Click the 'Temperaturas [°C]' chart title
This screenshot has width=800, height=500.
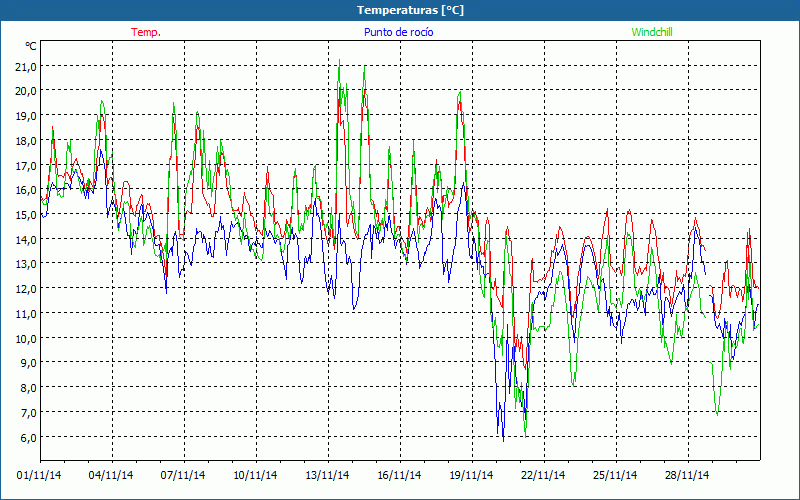tap(410, 10)
